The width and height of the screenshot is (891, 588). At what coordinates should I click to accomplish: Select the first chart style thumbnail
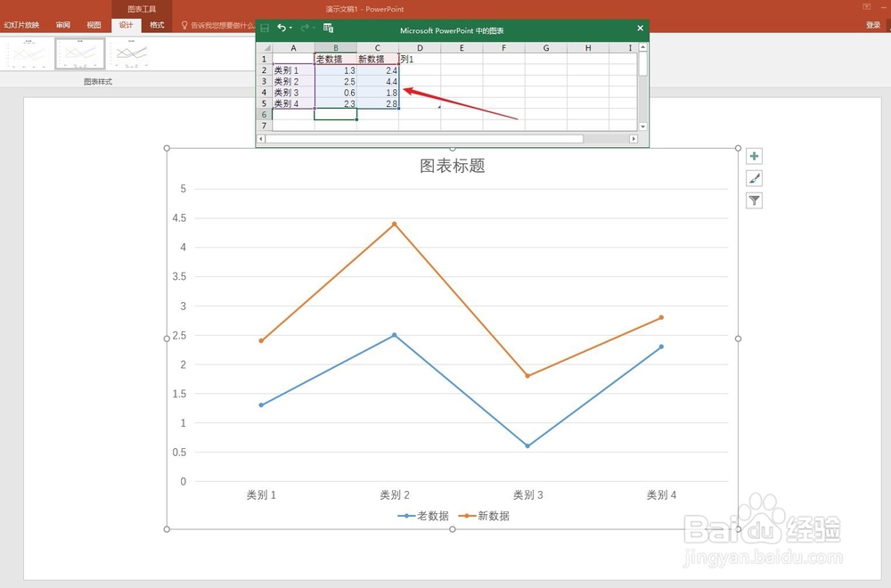tap(28, 54)
